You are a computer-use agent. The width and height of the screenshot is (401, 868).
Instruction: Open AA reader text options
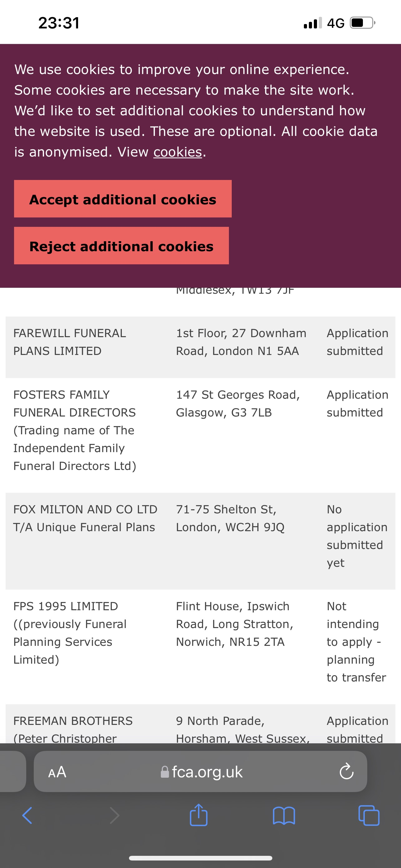[x=57, y=772]
